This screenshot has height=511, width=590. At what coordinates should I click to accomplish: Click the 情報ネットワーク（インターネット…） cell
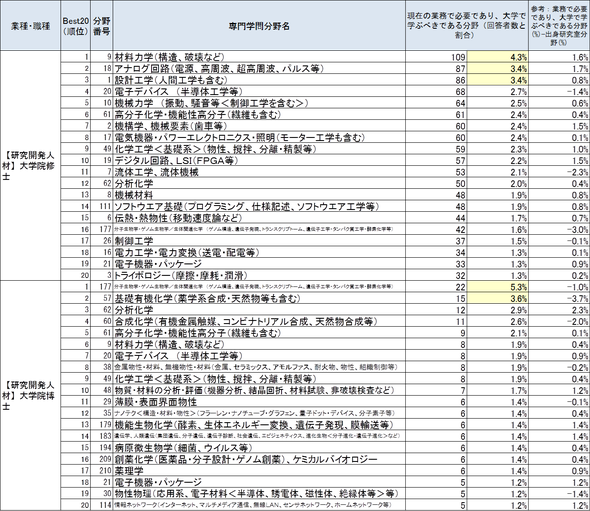pyautogui.click(x=259, y=505)
